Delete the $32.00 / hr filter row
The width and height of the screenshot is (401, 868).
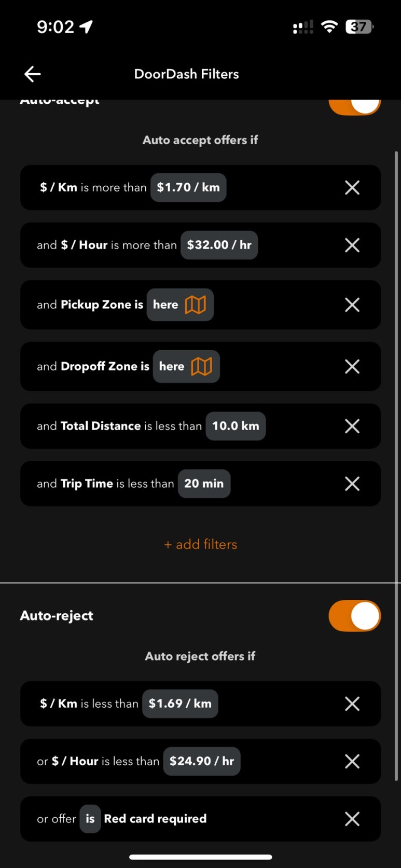point(352,245)
